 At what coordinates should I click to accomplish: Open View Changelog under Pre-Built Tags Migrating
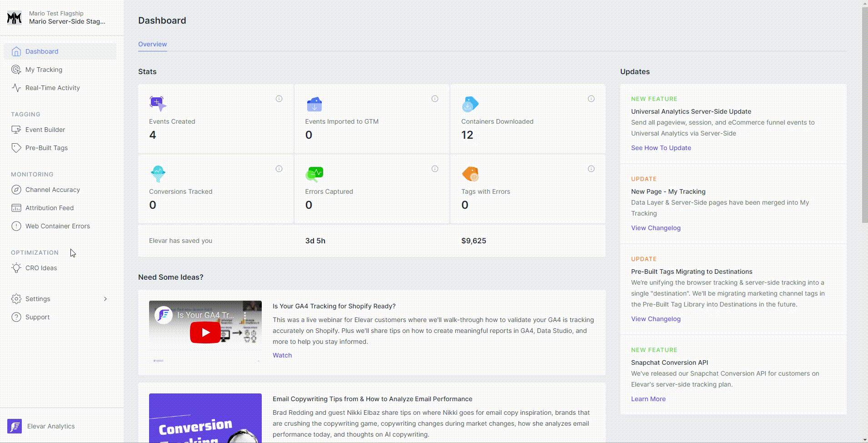pyautogui.click(x=656, y=319)
